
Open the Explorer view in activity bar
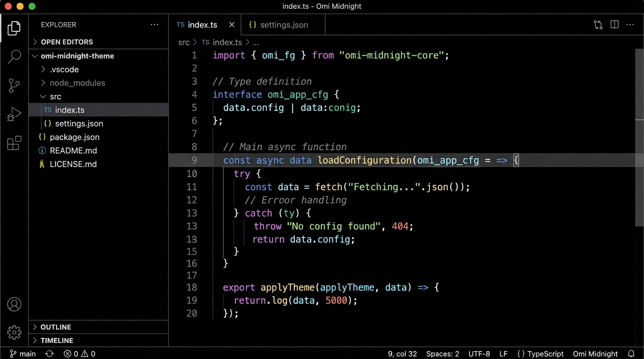pyautogui.click(x=14, y=29)
